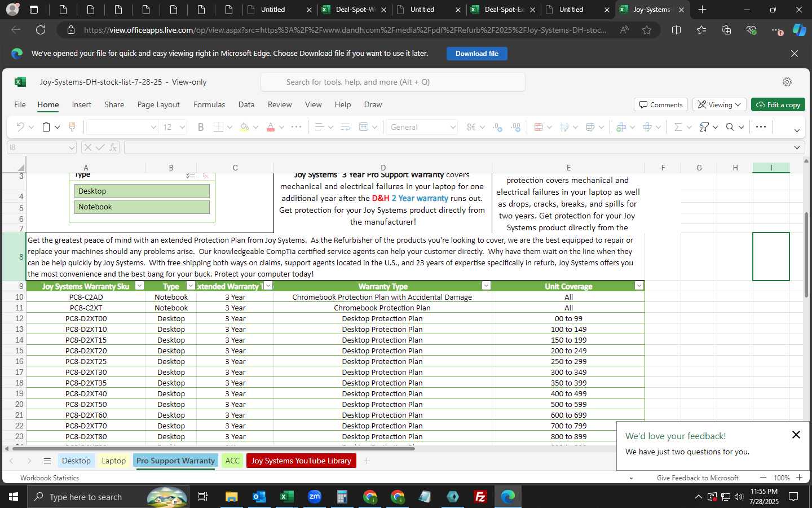The image size is (812, 508).
Task: Toggle Wrap Text
Action: [346, 127]
